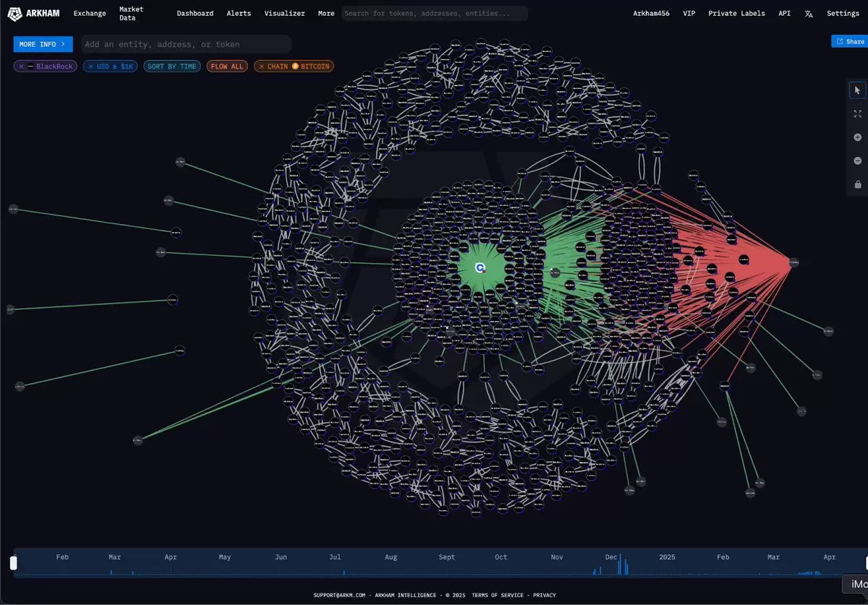Click the left timeline range handle
868x605 pixels.
(x=13, y=562)
